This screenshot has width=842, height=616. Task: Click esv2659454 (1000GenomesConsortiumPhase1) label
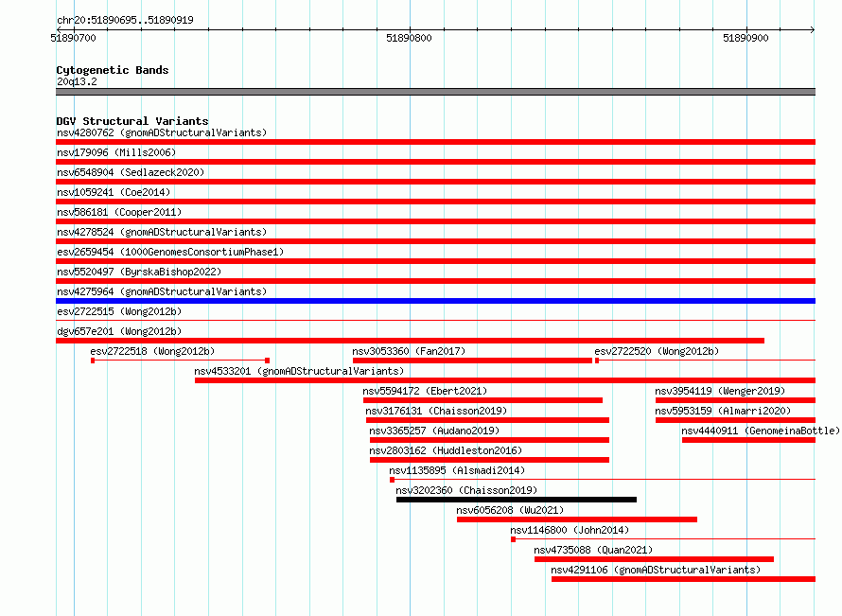point(170,252)
